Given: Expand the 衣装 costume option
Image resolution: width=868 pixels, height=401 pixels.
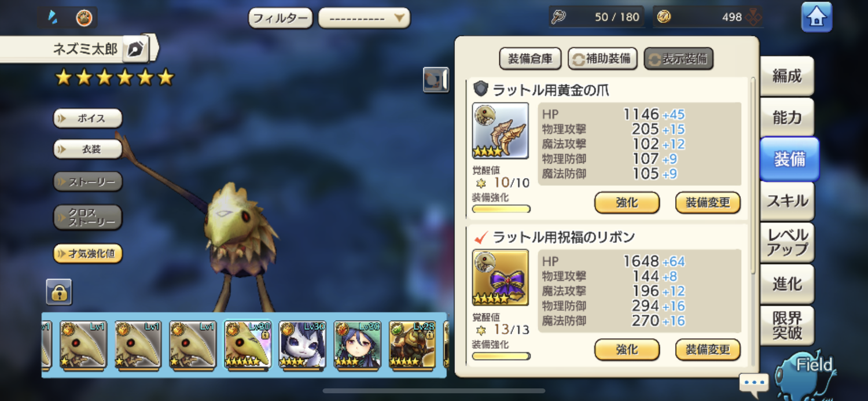Looking at the screenshot, I should 88,149.
